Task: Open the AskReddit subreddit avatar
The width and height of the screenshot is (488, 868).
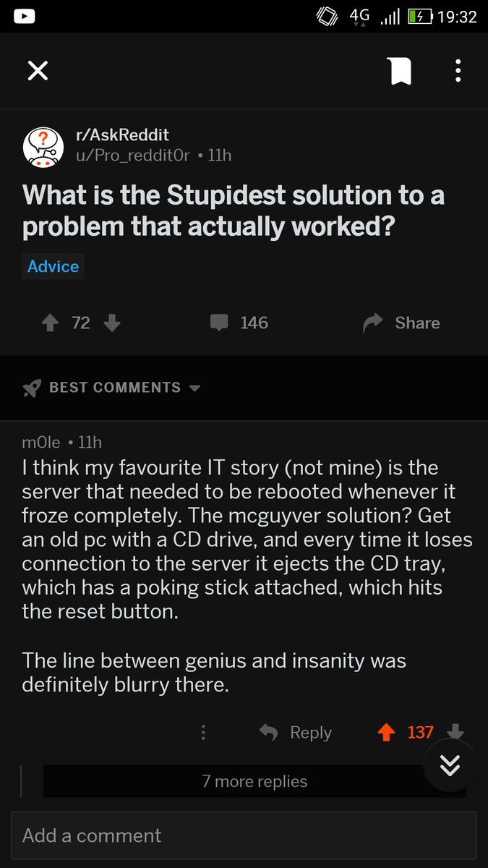Action: (x=43, y=146)
